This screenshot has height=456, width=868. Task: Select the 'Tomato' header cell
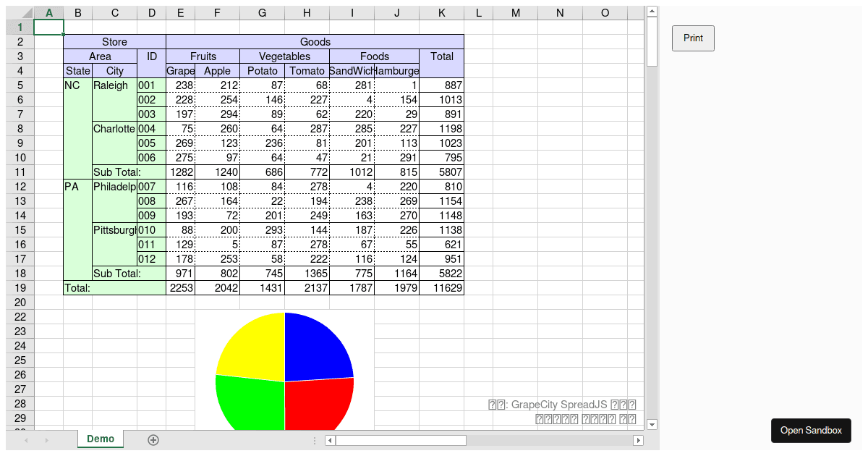307,71
